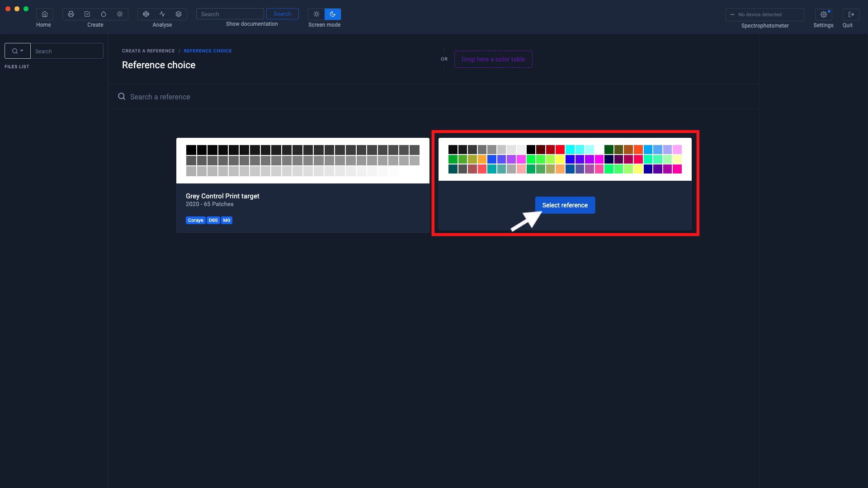This screenshot has width=868, height=488.
Task: Click the macOS green fullscreen window button
Action: click(x=26, y=9)
